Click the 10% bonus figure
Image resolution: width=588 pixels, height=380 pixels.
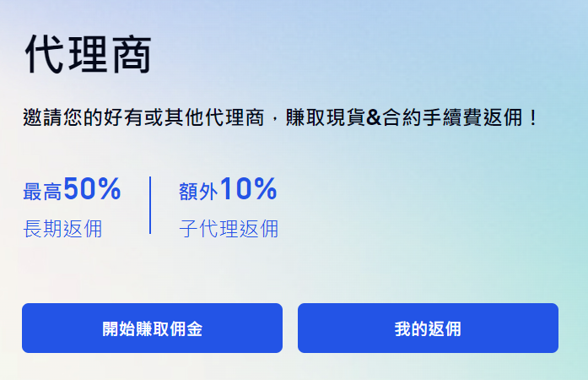(249, 190)
